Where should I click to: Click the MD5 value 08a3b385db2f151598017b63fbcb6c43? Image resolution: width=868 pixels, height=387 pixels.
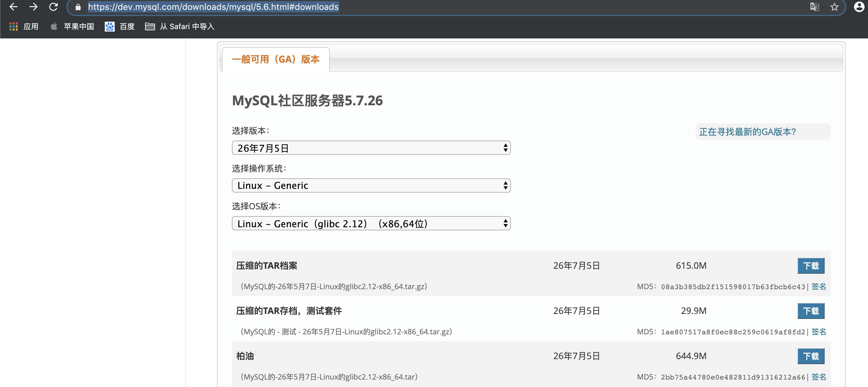[733, 287]
